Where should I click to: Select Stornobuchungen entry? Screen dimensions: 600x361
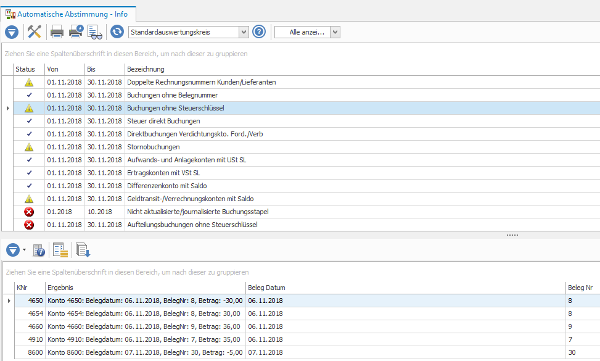pyautogui.click(x=153, y=147)
